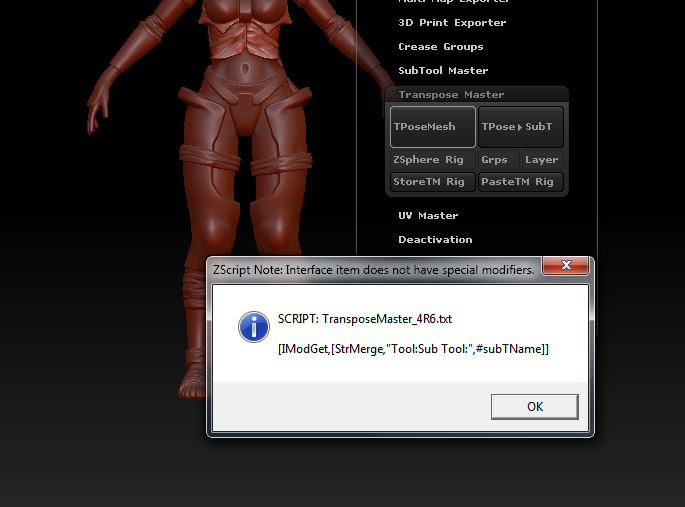The width and height of the screenshot is (685, 507).
Task: Click the SCRIPT: TransposeMaster_4R6.txt text
Action: pos(365,319)
